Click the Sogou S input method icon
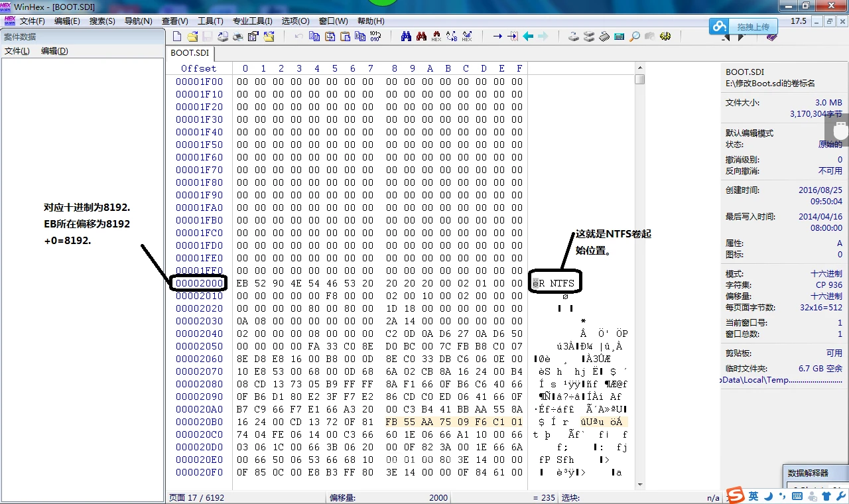This screenshot has height=504, width=849. tap(736, 495)
